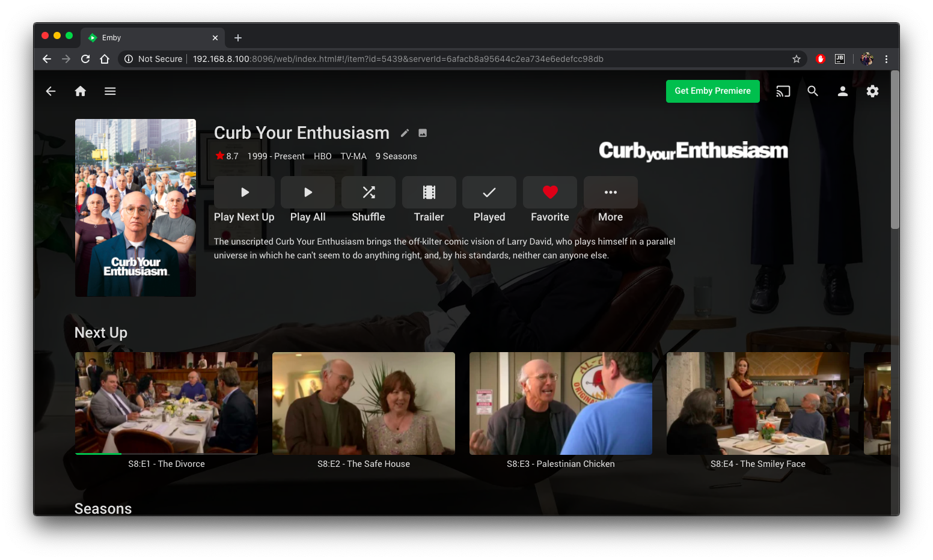This screenshot has width=933, height=560.
Task: Click the Play All button
Action: pyautogui.click(x=308, y=192)
